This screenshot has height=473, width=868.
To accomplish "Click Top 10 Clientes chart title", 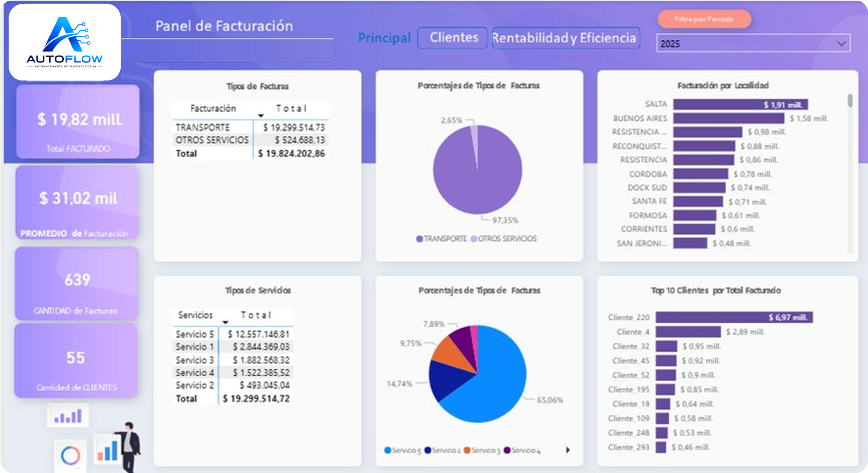I will (716, 290).
